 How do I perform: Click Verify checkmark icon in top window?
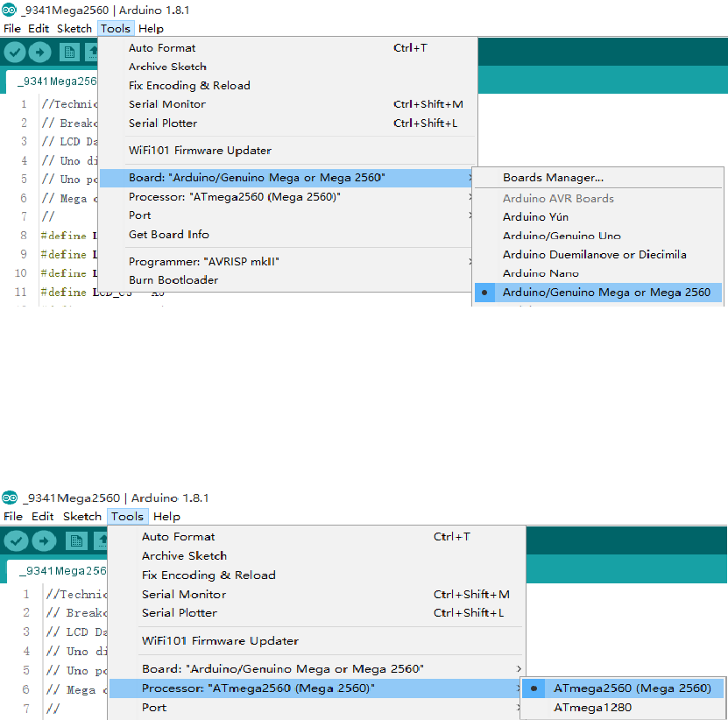pyautogui.click(x=15, y=52)
